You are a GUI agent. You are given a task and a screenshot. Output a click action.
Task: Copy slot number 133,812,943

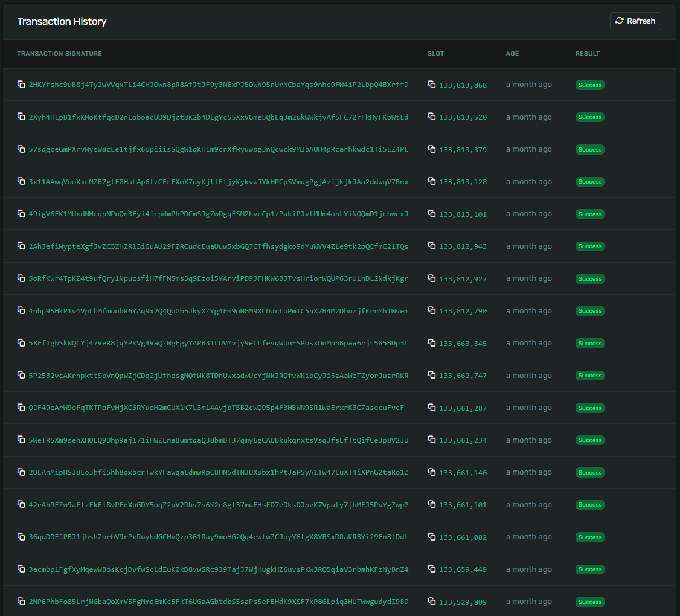[432, 246]
